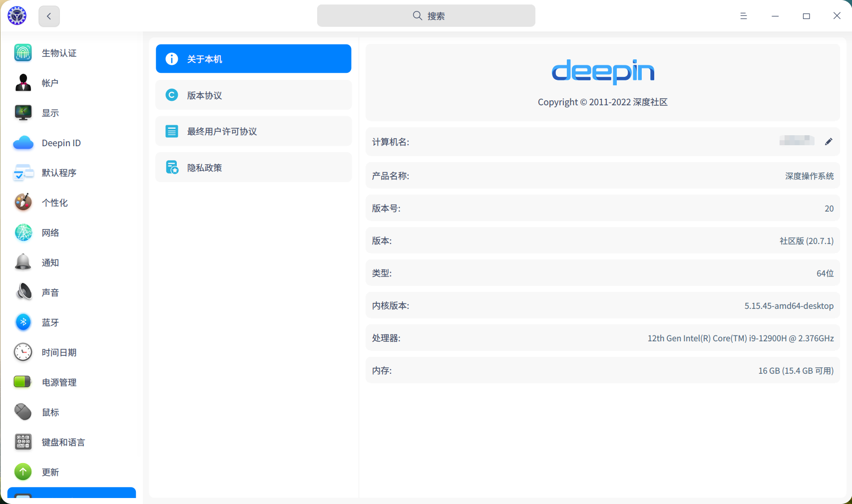This screenshot has width=852, height=504.
Task: Edit the computer name with pencil icon
Action: pyautogui.click(x=829, y=142)
